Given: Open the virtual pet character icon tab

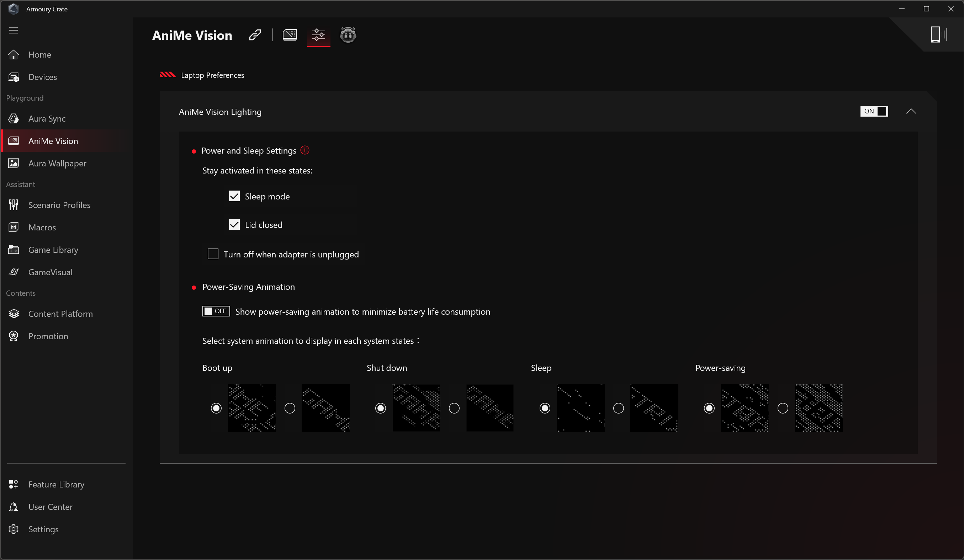Looking at the screenshot, I should tap(348, 35).
